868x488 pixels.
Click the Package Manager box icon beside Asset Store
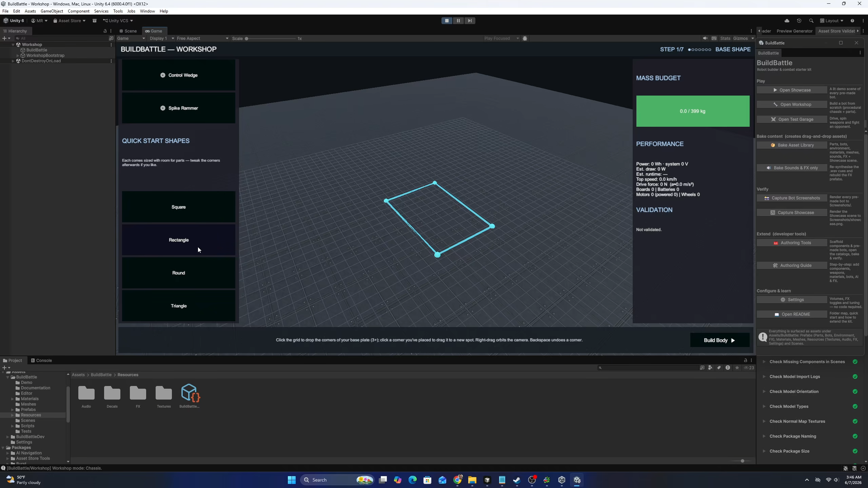95,21
